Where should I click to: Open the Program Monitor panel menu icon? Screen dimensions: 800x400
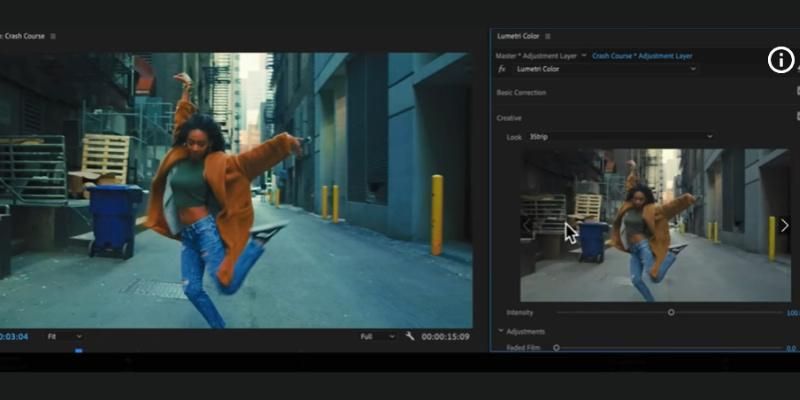click(x=53, y=36)
